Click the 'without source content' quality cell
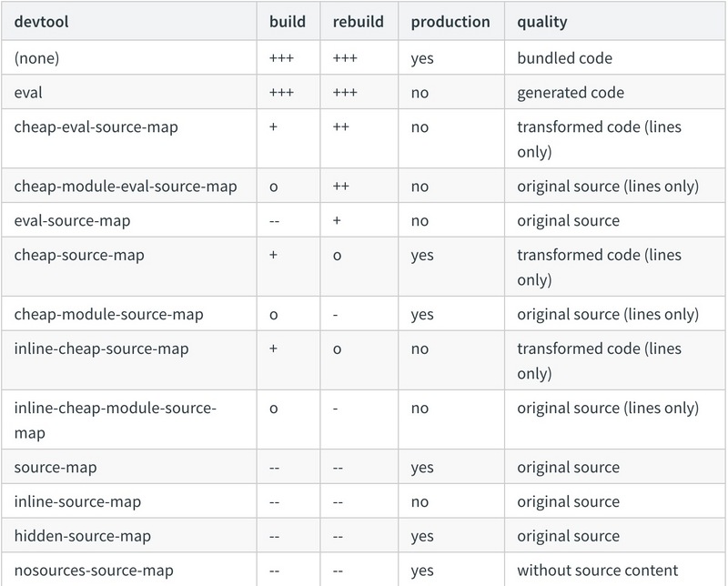The image size is (728, 586). pyautogui.click(x=598, y=571)
